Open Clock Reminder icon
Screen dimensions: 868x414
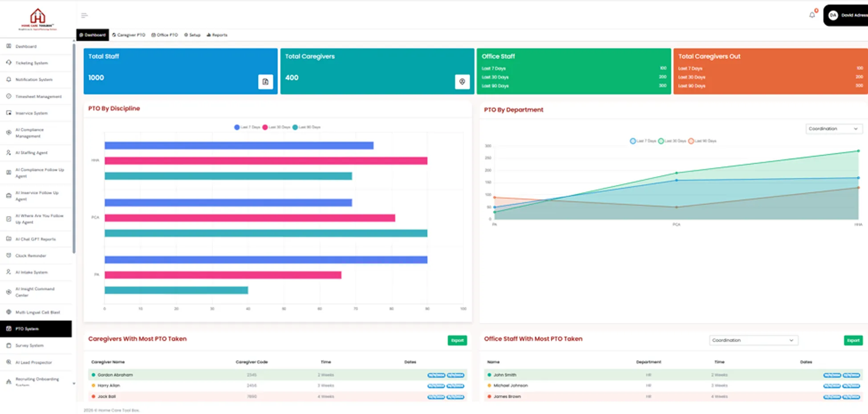tap(8, 255)
